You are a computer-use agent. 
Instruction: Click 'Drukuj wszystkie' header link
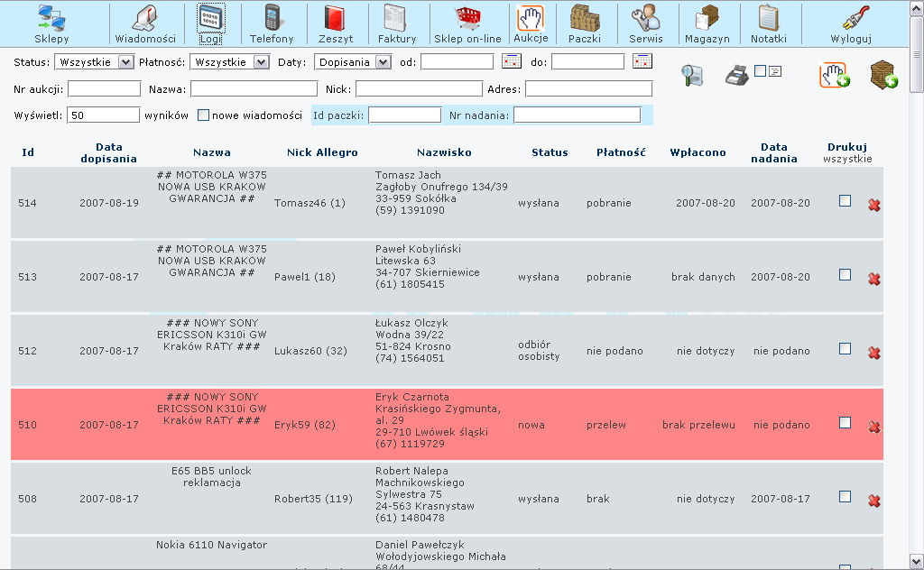[847, 152]
